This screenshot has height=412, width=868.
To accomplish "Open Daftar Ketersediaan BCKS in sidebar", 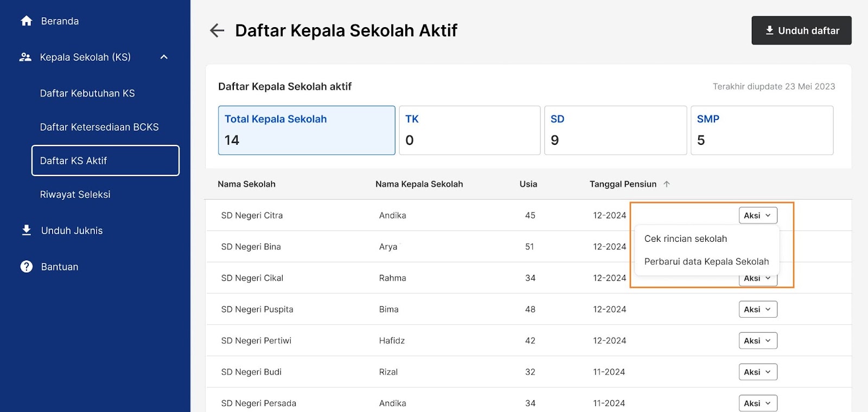I will [x=99, y=127].
